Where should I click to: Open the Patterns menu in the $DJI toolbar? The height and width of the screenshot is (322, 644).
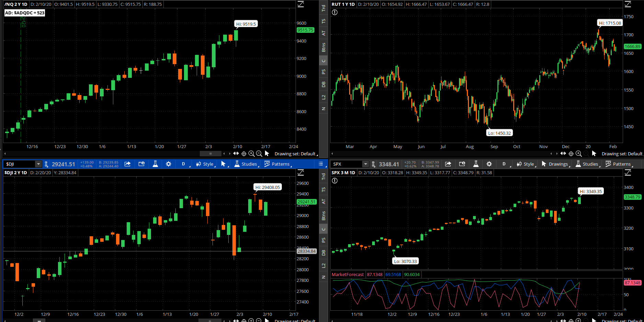(x=278, y=164)
